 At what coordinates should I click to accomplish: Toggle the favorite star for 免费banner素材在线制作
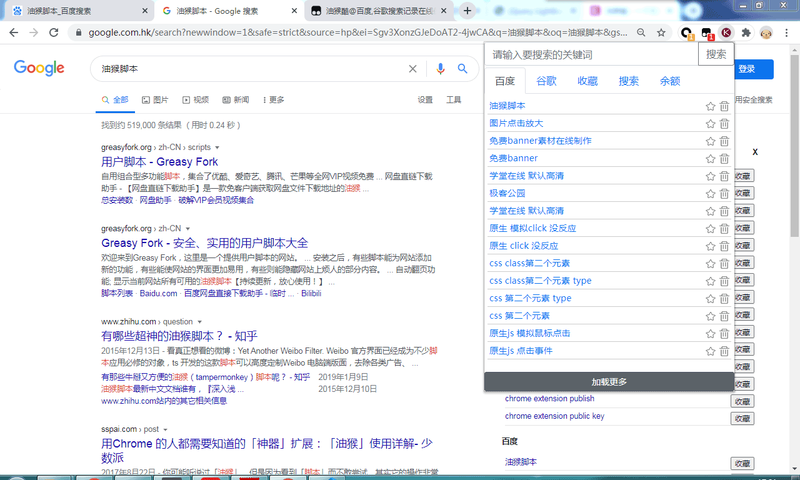(x=710, y=141)
